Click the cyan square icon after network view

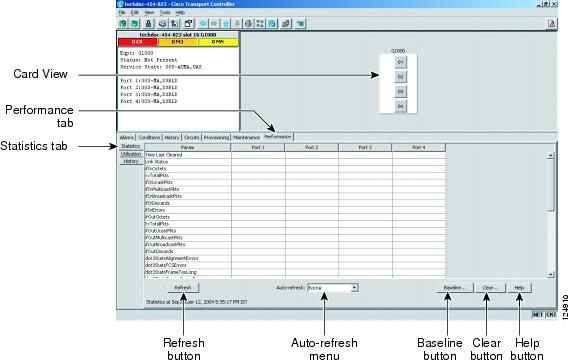pyautogui.click(x=272, y=24)
